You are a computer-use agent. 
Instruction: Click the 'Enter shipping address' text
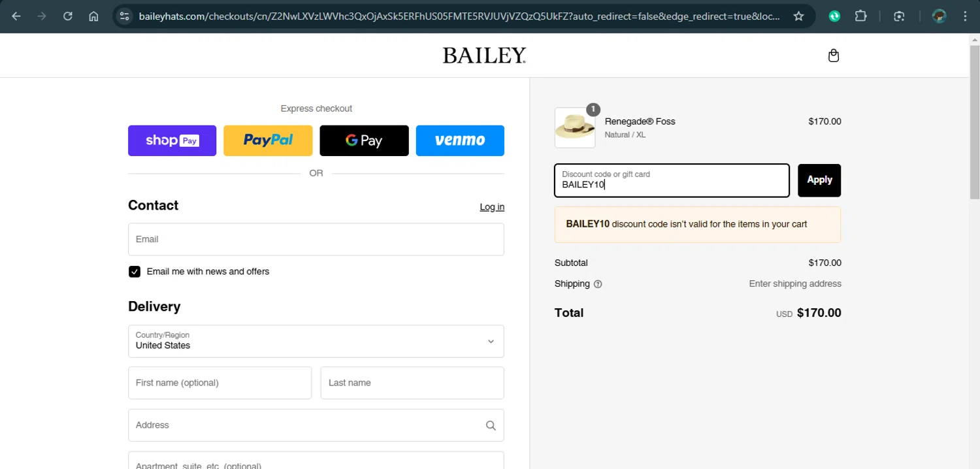[795, 284]
